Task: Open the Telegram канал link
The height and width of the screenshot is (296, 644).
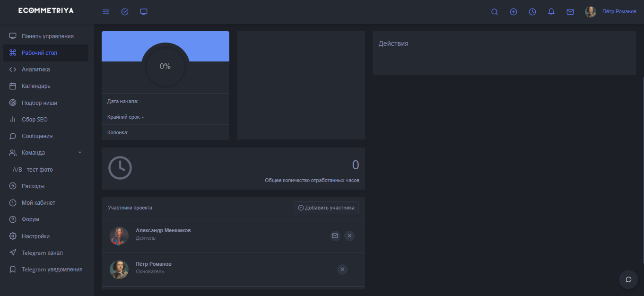Action: pos(42,253)
